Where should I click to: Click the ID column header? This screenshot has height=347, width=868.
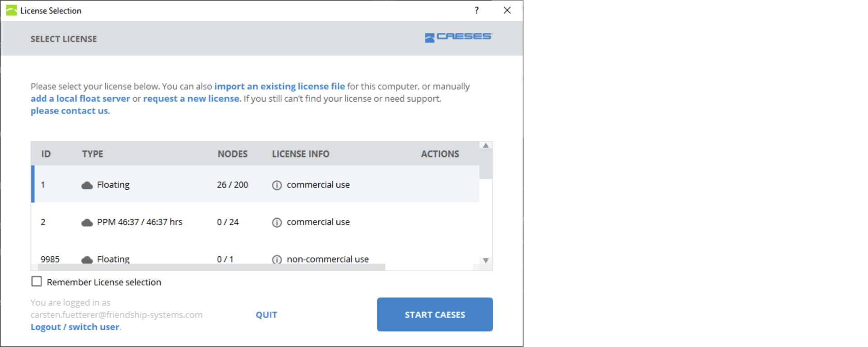click(x=46, y=154)
